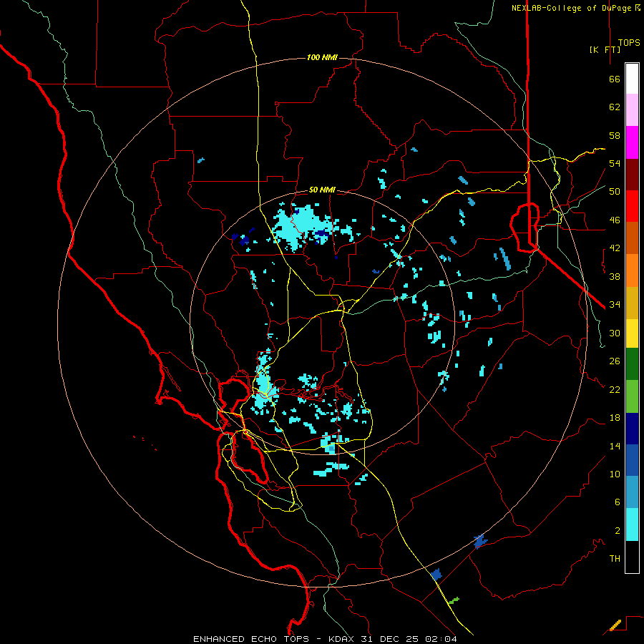This screenshot has height=644, width=644.
Task: Click the light green 22 K FT legend swatch
Action: tap(632, 396)
